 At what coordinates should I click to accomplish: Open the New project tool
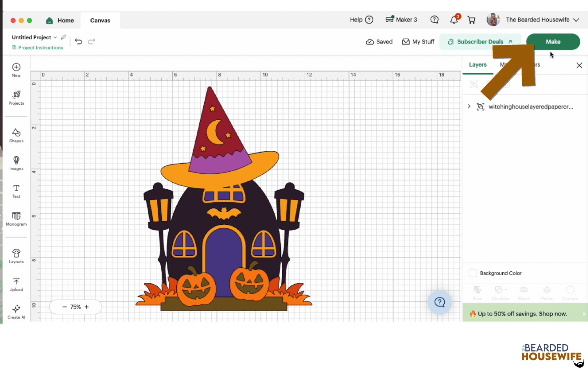click(x=16, y=70)
